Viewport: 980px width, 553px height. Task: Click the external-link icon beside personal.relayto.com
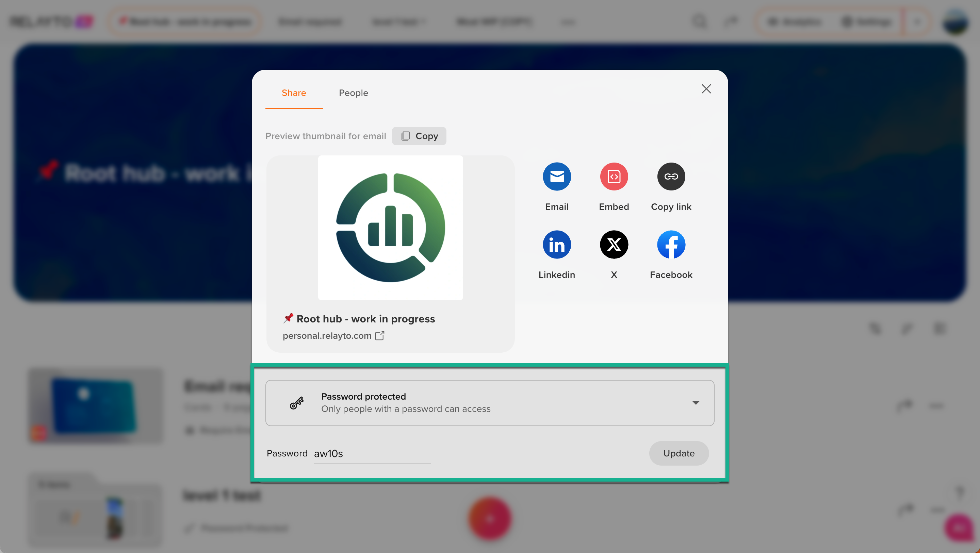pyautogui.click(x=380, y=336)
